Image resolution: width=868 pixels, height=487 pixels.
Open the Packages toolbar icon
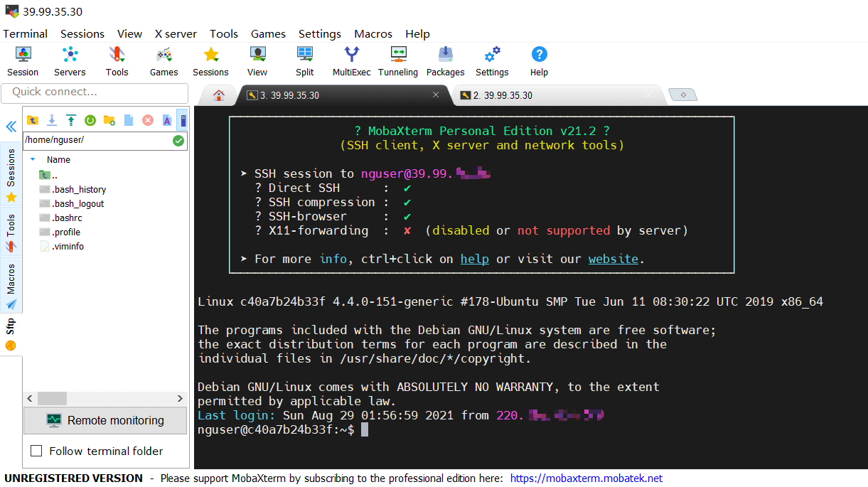tap(445, 61)
